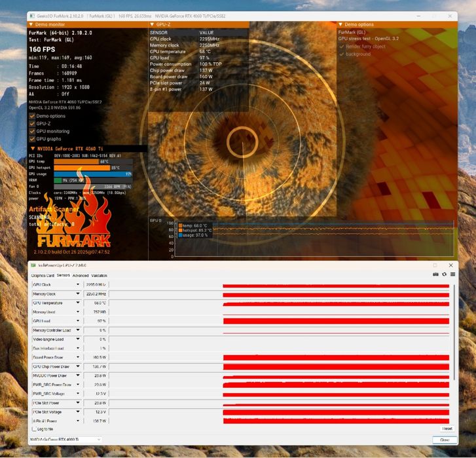Click the FurMark window title bar icon
This screenshot has width=476, height=458.
[32, 16]
